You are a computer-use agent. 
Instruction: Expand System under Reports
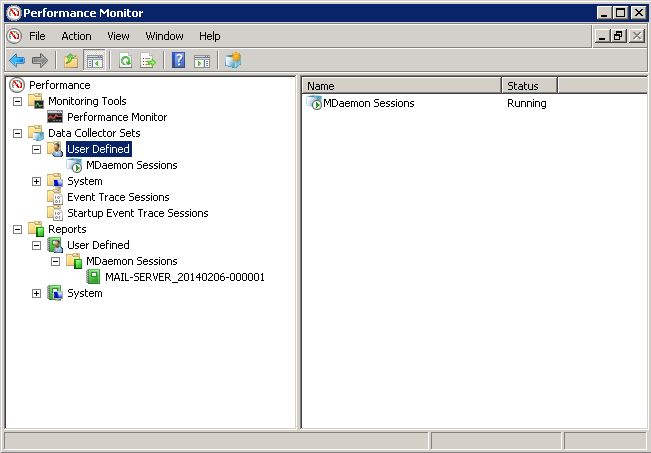37,294
